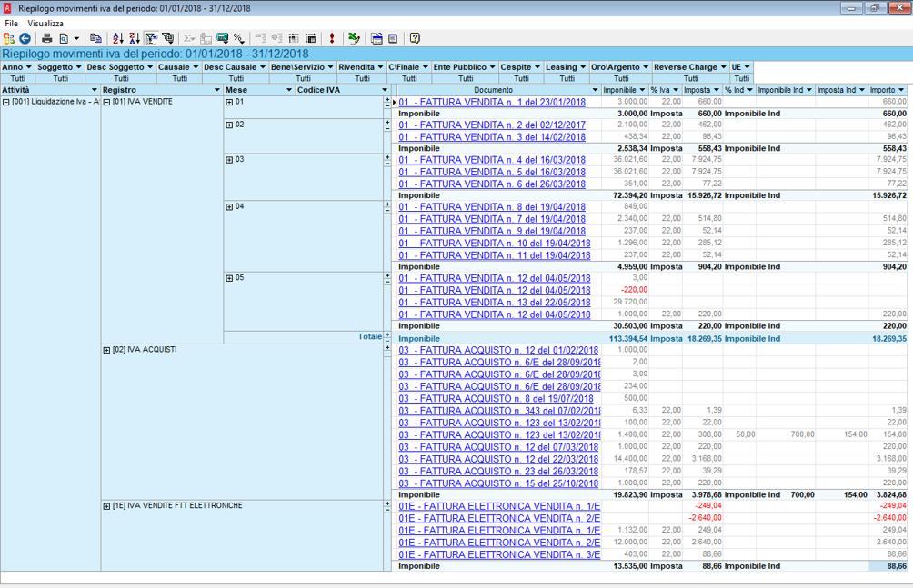Click the save layout icon right of Excel
The height and width of the screenshot is (588, 913).
click(376, 38)
